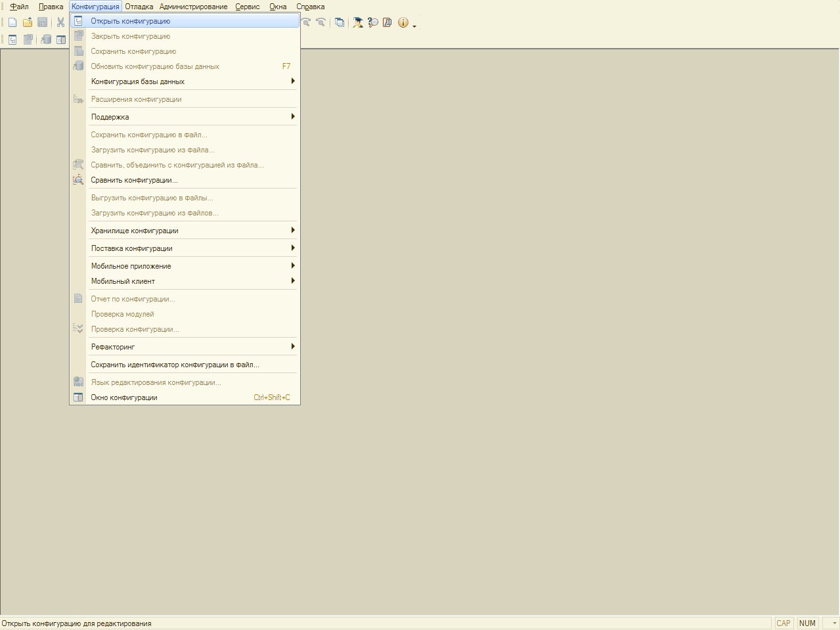Open the status bar dropdown arrow
The width and height of the screenshot is (840, 630).
tap(833, 623)
